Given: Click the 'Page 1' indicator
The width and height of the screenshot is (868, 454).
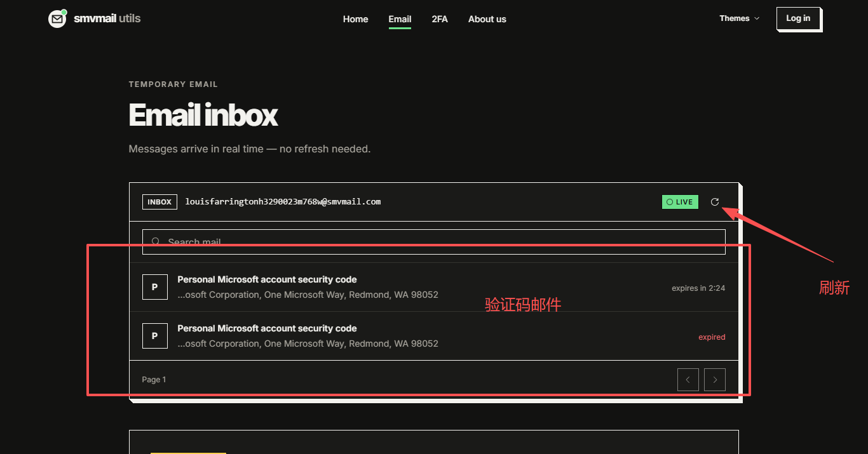Looking at the screenshot, I should click(154, 380).
